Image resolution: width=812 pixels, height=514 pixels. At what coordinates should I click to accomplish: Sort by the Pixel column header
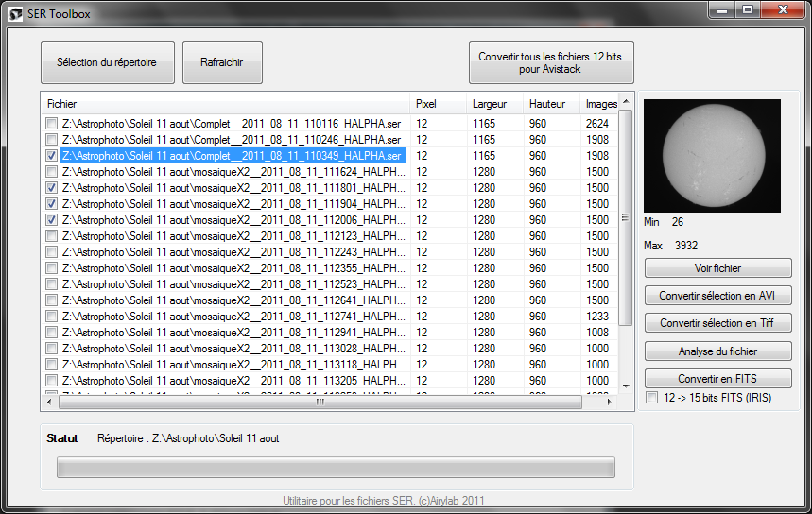coord(438,104)
